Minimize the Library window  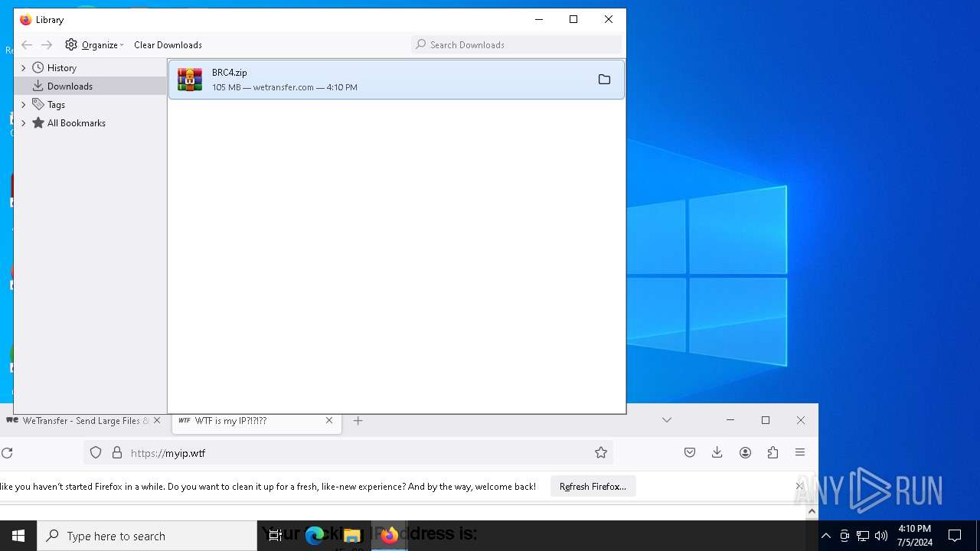(539, 20)
